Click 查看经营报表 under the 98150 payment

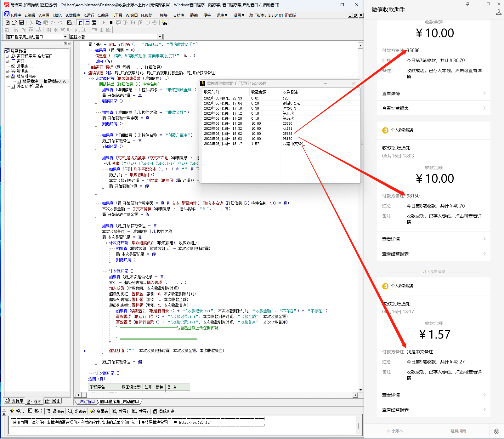pyautogui.click(x=434, y=254)
